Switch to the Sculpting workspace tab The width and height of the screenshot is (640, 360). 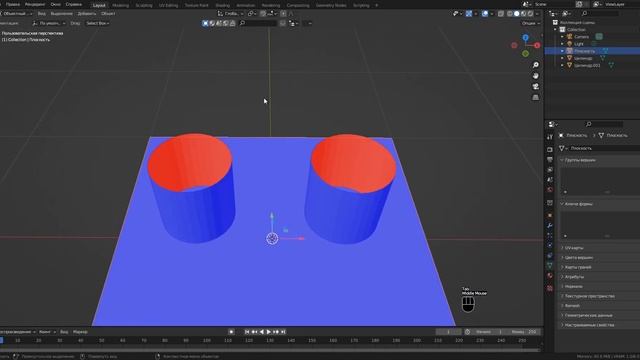[144, 5]
